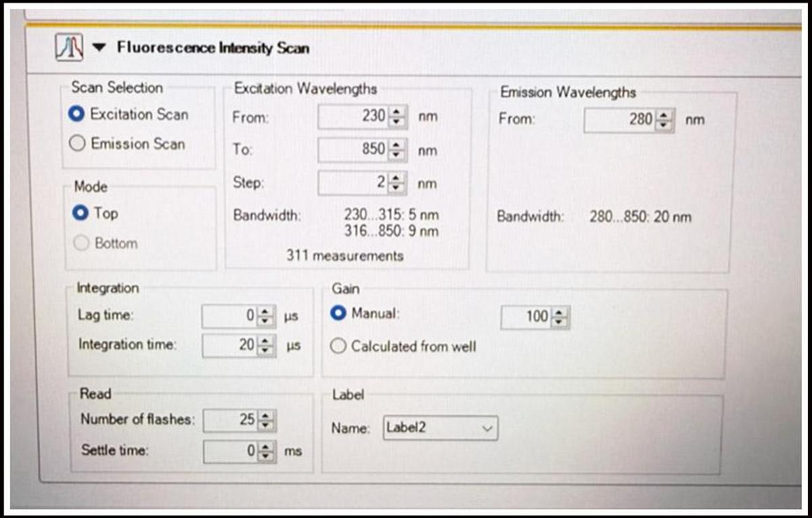Image resolution: width=812 pixels, height=518 pixels.
Task: Select the Emission Scan radio button
Action: pos(78,143)
